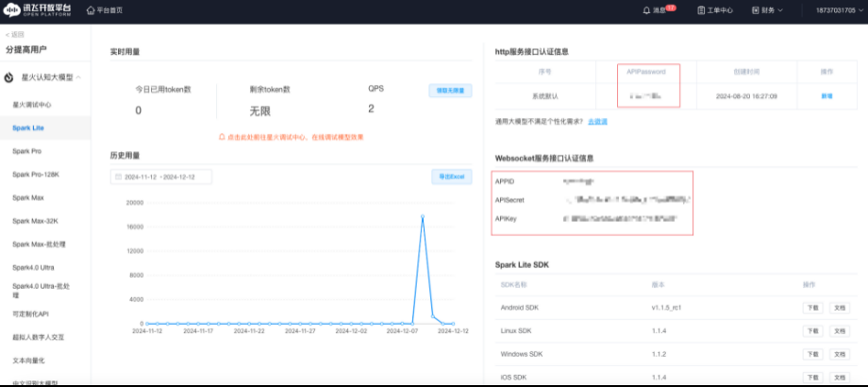Select Spark Max in the sidebar

pyautogui.click(x=27, y=197)
